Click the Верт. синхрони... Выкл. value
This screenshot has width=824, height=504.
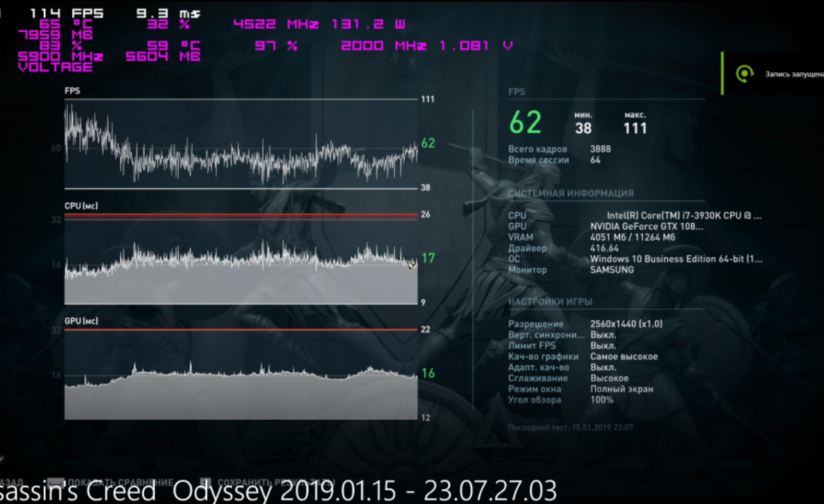click(603, 335)
